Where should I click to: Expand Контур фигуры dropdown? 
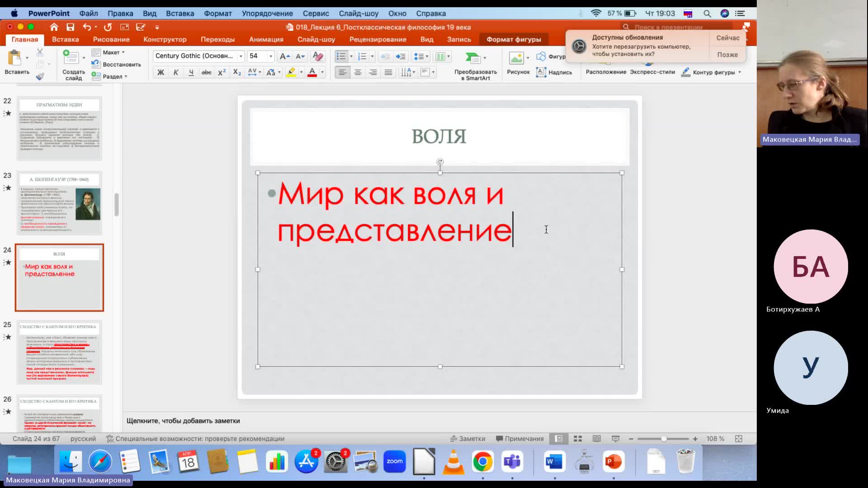coord(740,72)
